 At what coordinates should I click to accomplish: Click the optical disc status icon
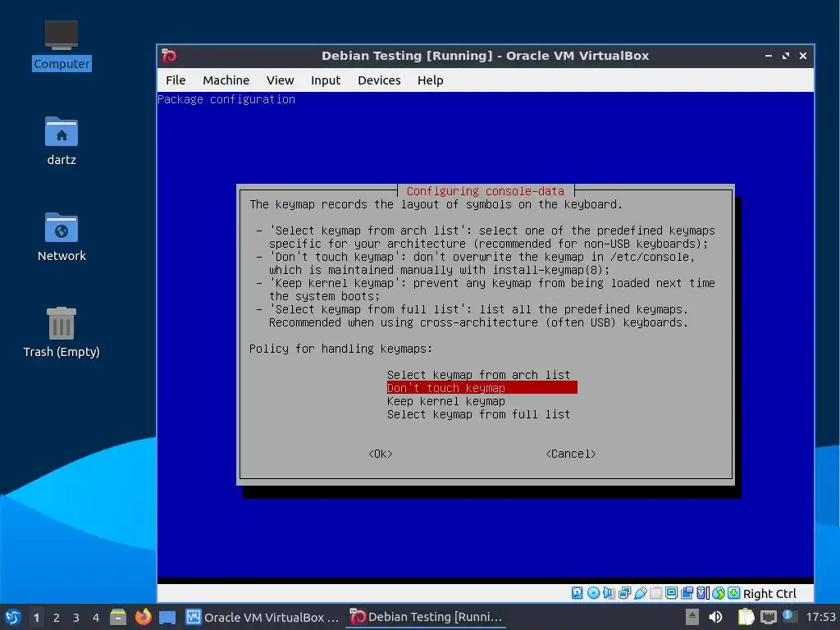pyautogui.click(x=593, y=593)
